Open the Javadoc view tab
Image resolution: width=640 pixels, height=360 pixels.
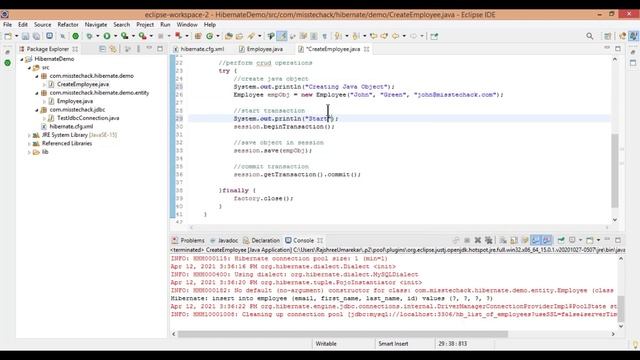(x=224, y=240)
